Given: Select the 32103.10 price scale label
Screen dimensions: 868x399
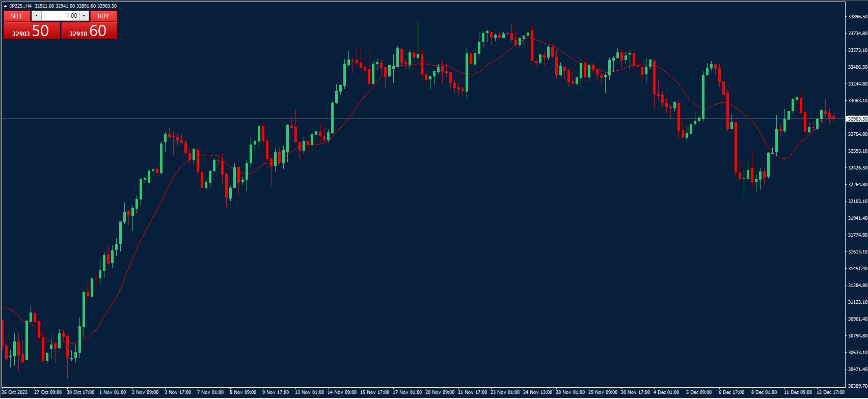Looking at the screenshot, I should pos(858,202).
